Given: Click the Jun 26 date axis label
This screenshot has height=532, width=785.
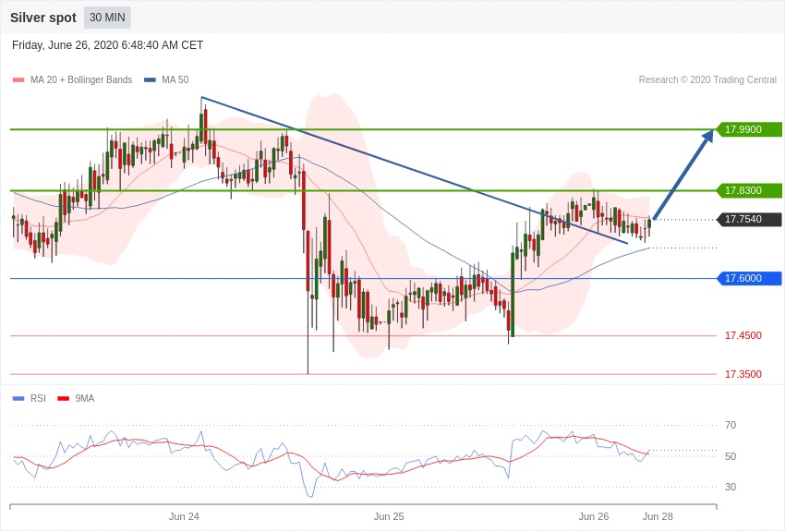Looking at the screenshot, I should coord(594,516).
